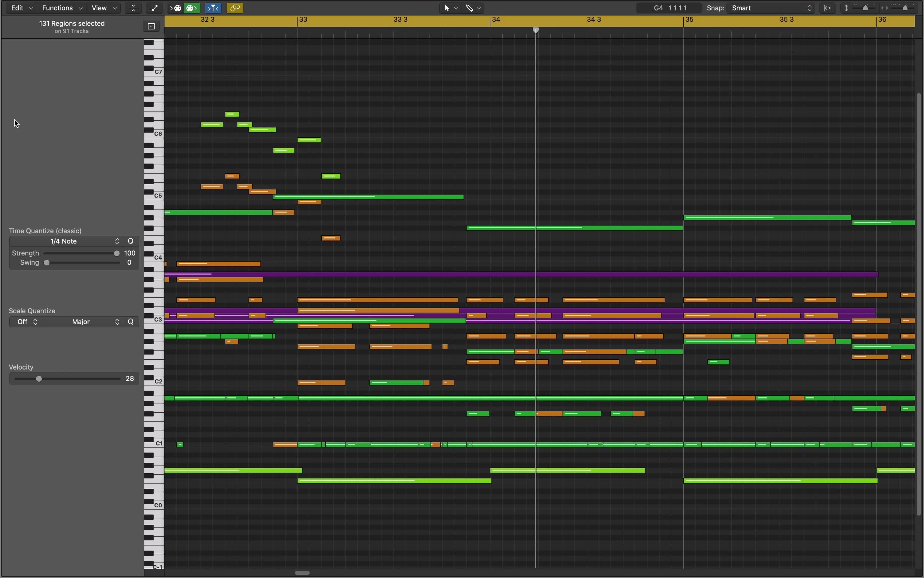Image resolution: width=924 pixels, height=578 pixels.
Task: Click the 33 3 ruler position
Action: [x=401, y=20]
